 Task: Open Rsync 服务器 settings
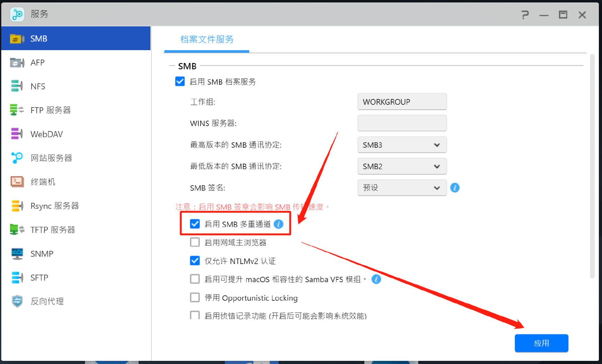click(54, 206)
